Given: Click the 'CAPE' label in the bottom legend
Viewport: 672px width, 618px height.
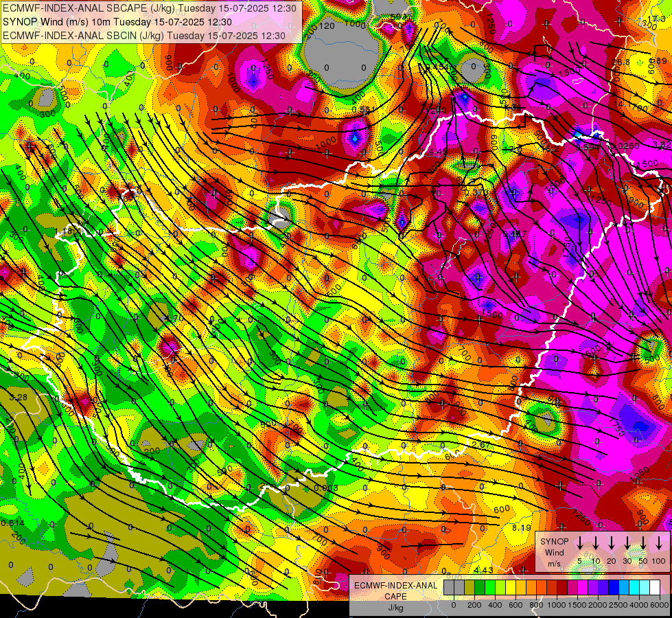Looking at the screenshot, I should pos(395,597).
